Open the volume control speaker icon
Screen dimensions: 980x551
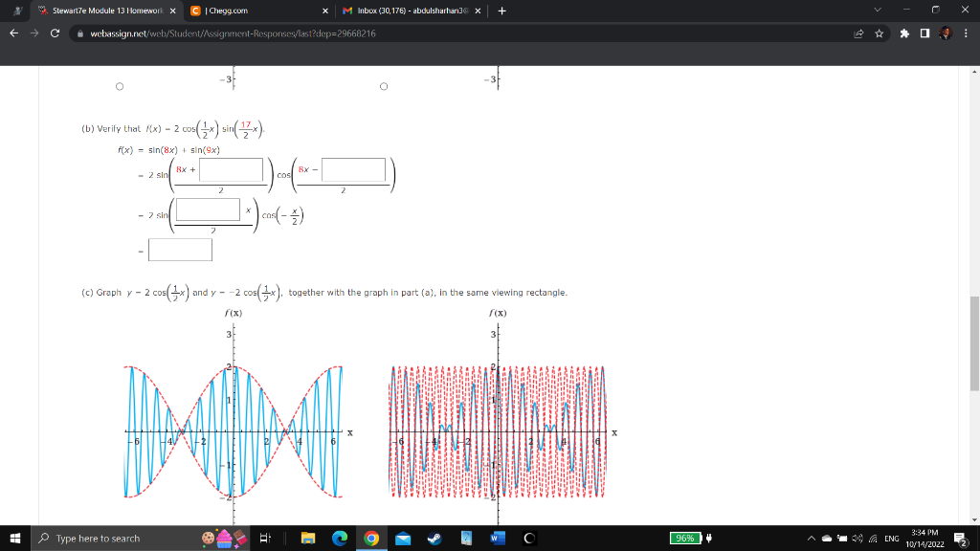pyautogui.click(x=857, y=538)
